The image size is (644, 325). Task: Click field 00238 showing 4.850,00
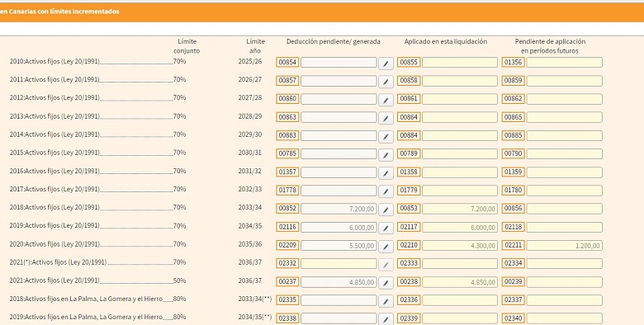coord(460,282)
